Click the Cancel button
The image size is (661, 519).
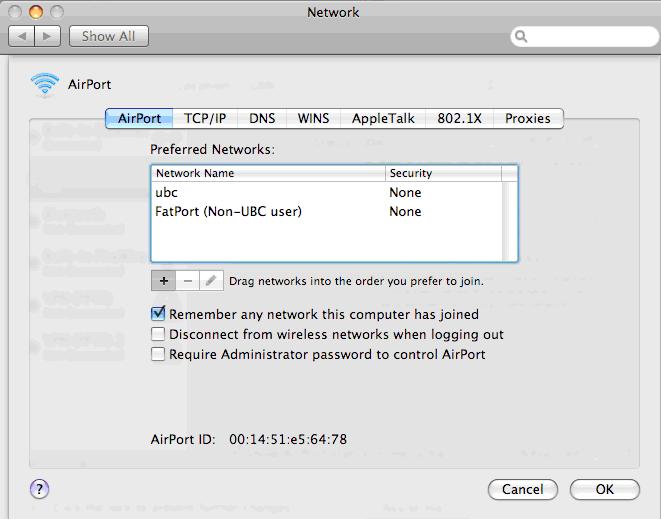(x=522, y=490)
